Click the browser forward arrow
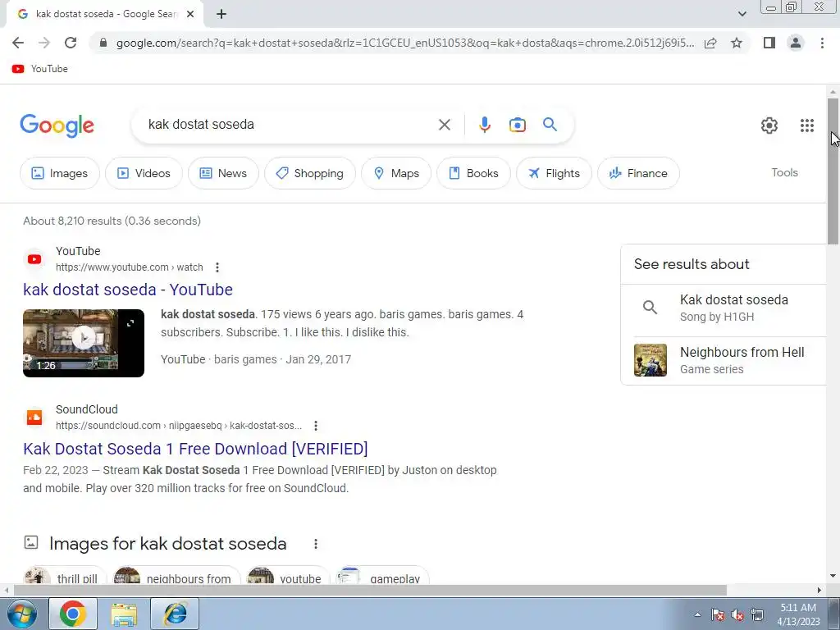The height and width of the screenshot is (630, 840). (44, 43)
